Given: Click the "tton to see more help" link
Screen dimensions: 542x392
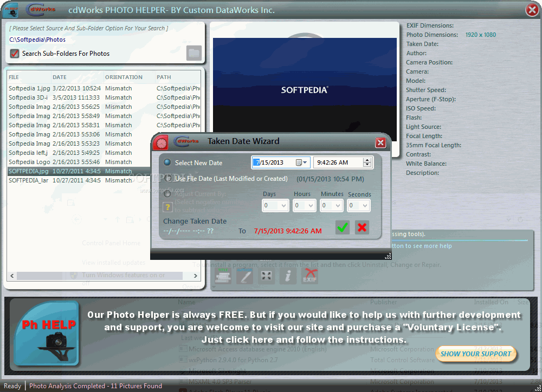Looking at the screenshot, I should coord(422,246).
